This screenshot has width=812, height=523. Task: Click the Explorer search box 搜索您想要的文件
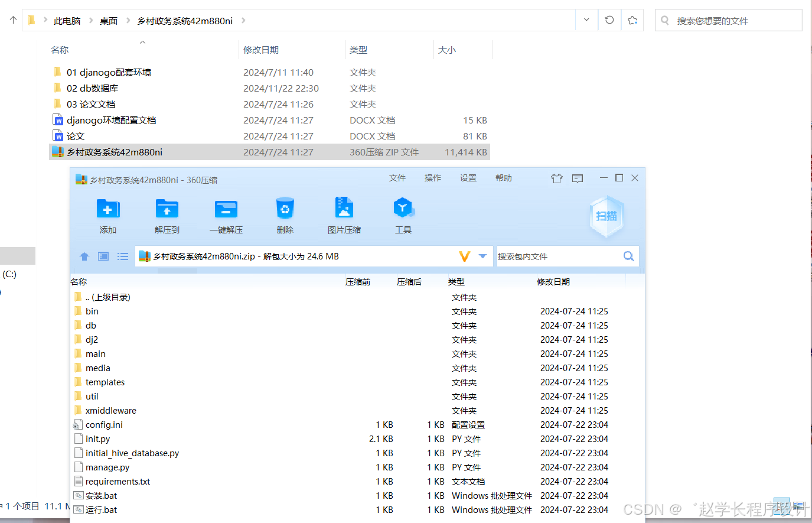(x=729, y=20)
